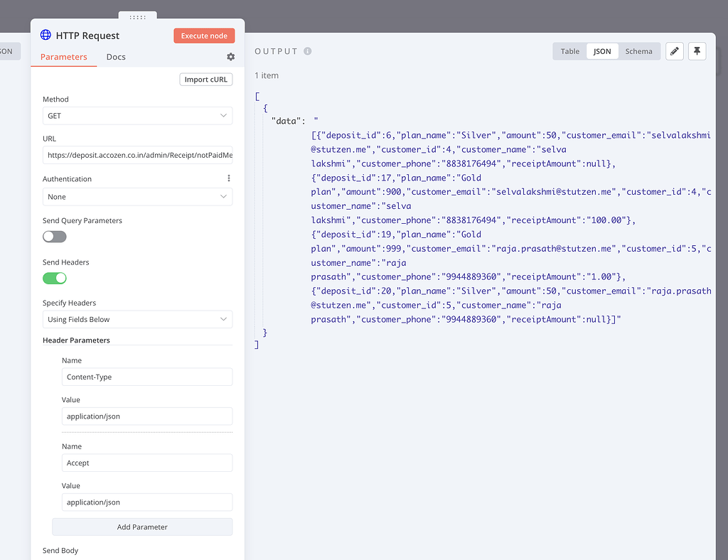Click the HTTP Request globe icon
The image size is (728, 560).
(45, 35)
